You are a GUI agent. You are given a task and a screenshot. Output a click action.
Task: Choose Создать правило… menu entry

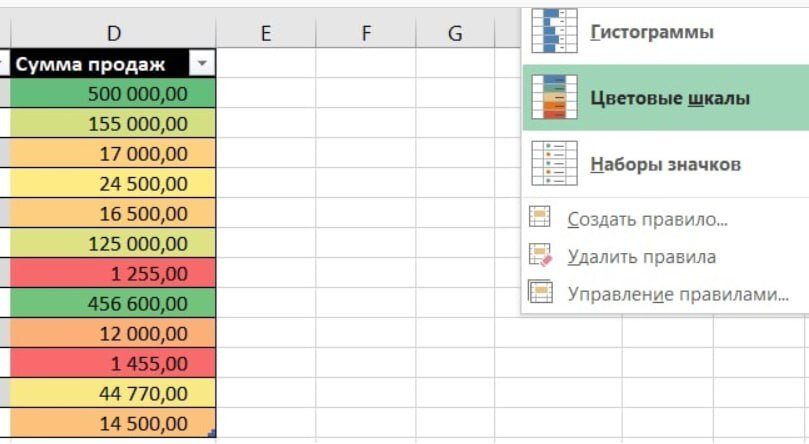click(x=647, y=219)
